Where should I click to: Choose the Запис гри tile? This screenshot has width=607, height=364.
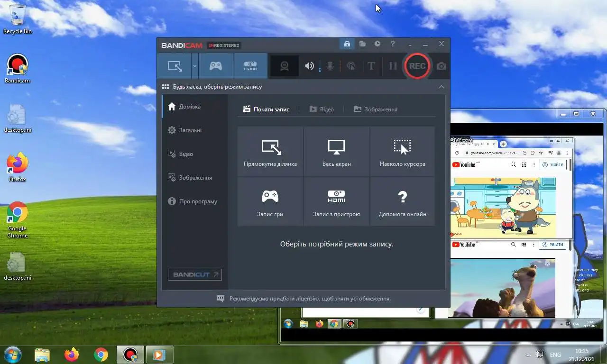tap(270, 202)
